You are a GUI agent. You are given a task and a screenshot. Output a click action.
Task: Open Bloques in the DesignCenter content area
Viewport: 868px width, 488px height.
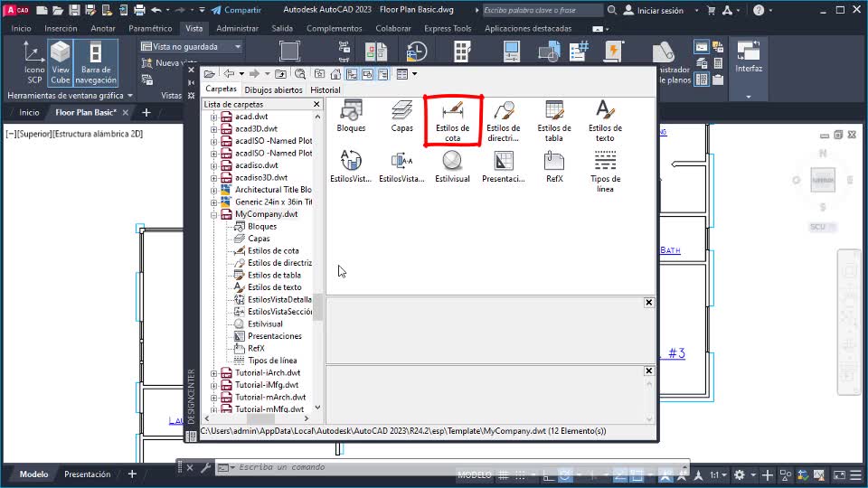[351, 116]
